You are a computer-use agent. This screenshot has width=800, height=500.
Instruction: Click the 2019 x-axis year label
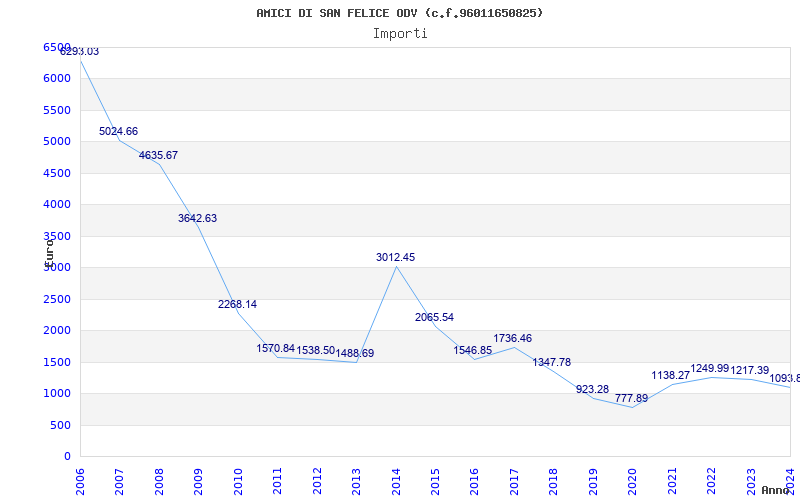[x=593, y=481]
